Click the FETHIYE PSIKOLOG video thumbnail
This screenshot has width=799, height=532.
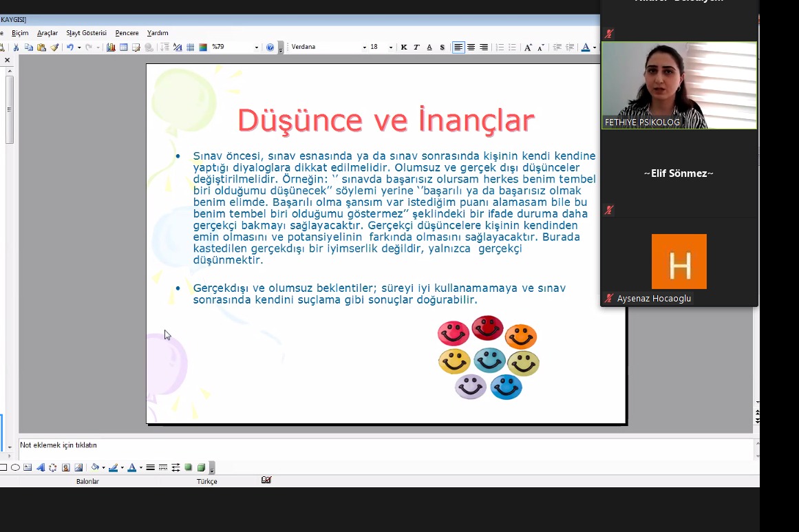tap(679, 85)
